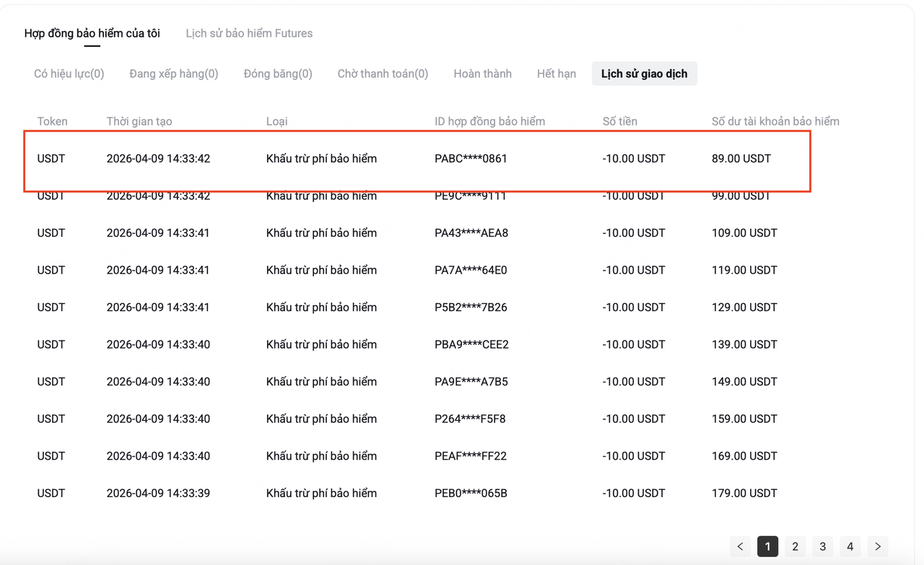Go to next page with right arrow
This screenshot has width=924, height=565.
point(878,546)
